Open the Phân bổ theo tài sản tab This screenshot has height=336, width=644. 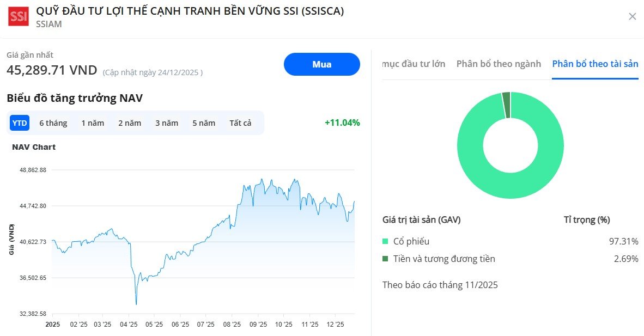click(x=595, y=64)
